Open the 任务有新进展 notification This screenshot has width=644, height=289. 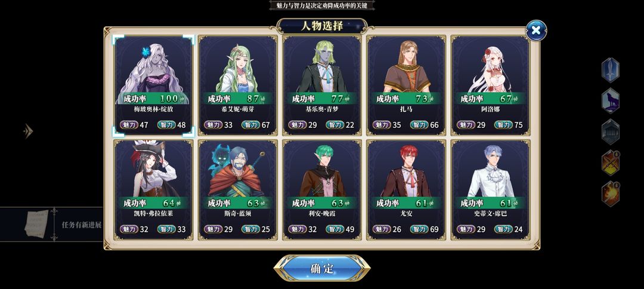coord(81,225)
